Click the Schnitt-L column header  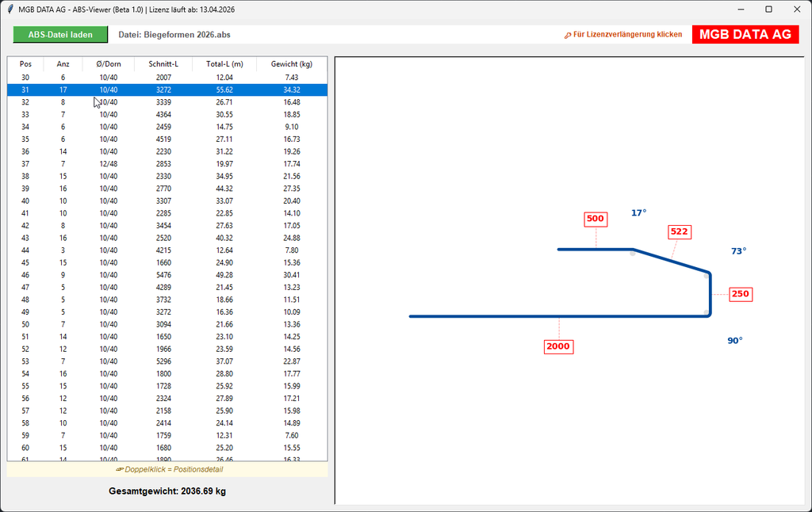coord(163,63)
